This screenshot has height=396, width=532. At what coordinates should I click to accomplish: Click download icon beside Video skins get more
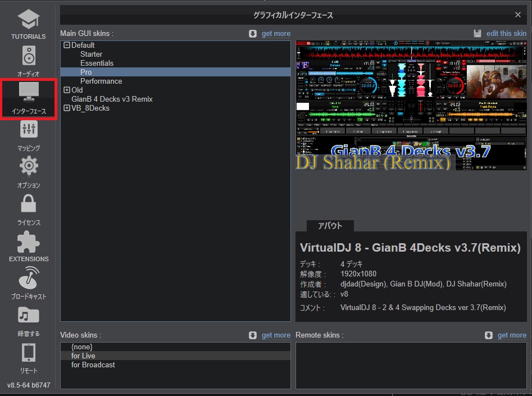(253, 335)
